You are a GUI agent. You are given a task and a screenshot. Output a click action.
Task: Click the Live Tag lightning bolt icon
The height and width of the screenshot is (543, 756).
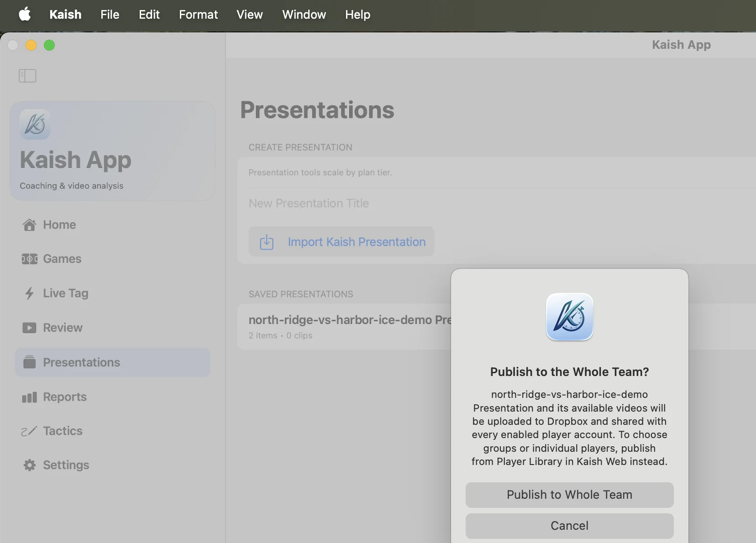(x=30, y=293)
